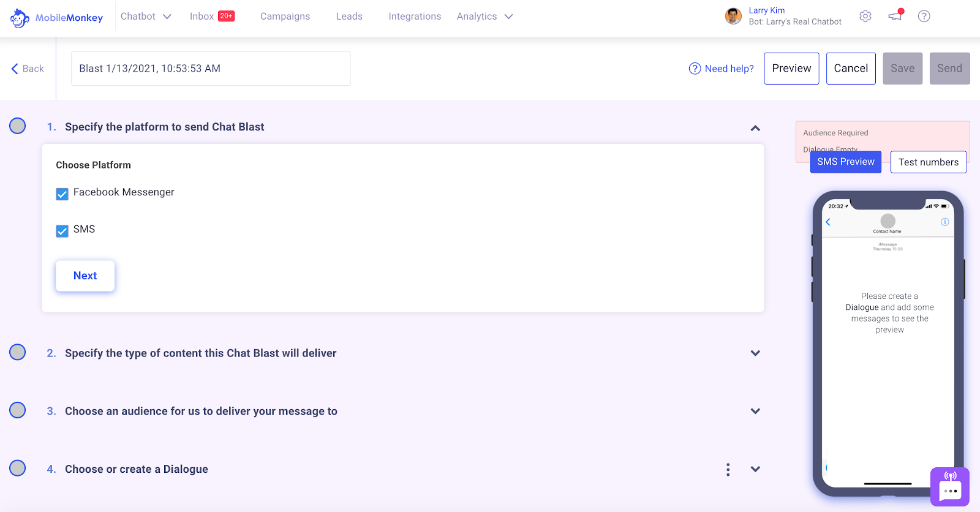This screenshot has width=980, height=512.
Task: Click the Need help question icon
Action: 695,69
